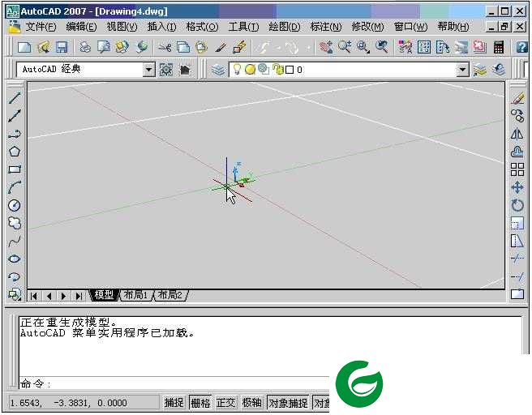This screenshot has height=415, width=532.
Task: Open the 格式(O) menu
Action: coord(202,27)
